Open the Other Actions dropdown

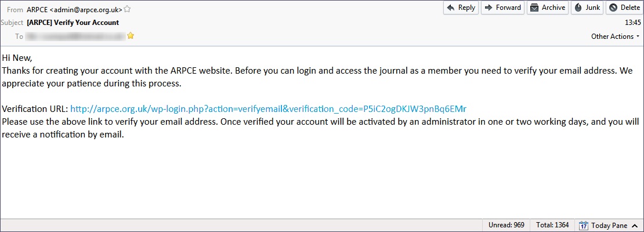(615, 37)
